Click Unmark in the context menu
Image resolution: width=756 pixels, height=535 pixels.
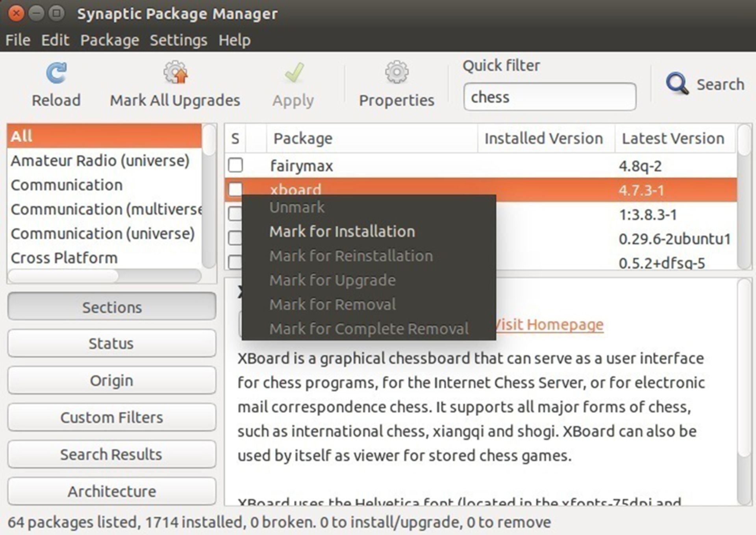click(369, 207)
